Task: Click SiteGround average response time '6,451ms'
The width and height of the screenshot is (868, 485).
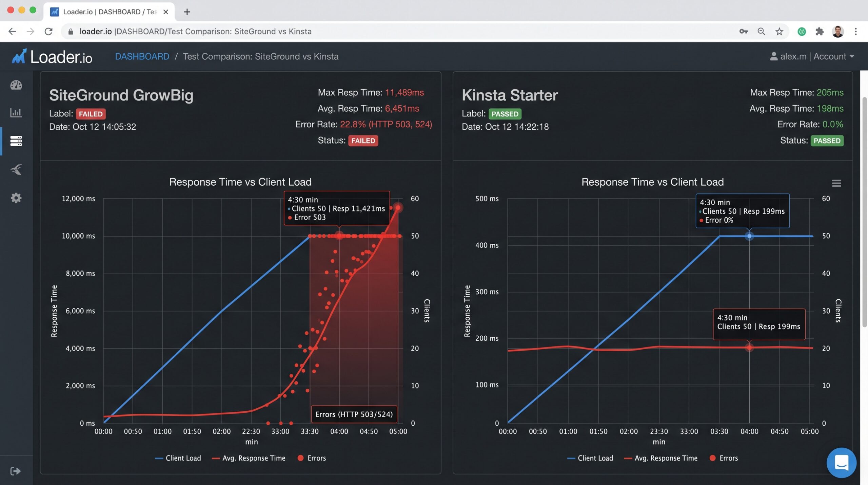Action: (x=402, y=109)
